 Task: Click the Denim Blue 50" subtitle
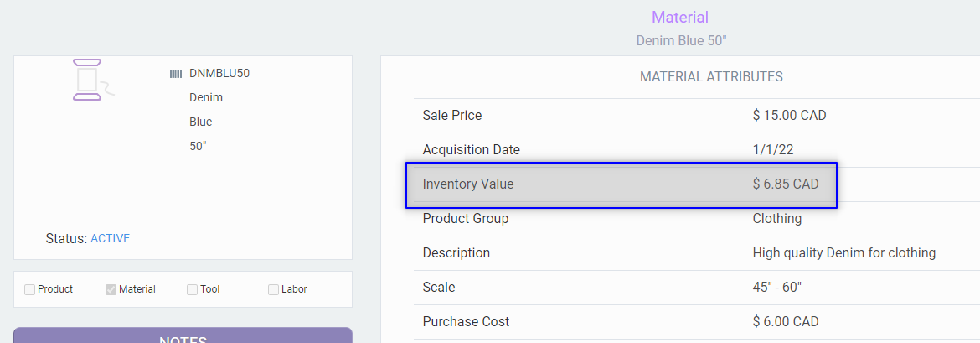pyautogui.click(x=680, y=40)
